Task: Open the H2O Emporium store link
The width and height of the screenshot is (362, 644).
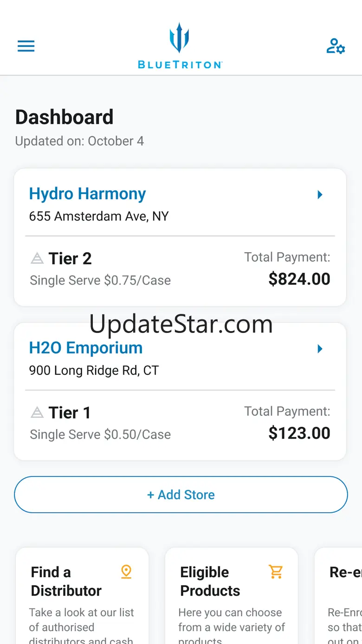Action: click(x=86, y=348)
